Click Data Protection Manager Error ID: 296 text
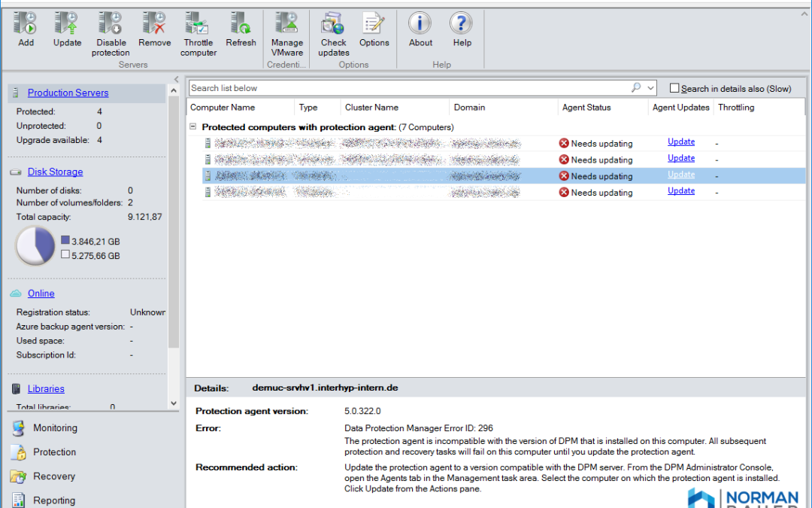 point(419,428)
